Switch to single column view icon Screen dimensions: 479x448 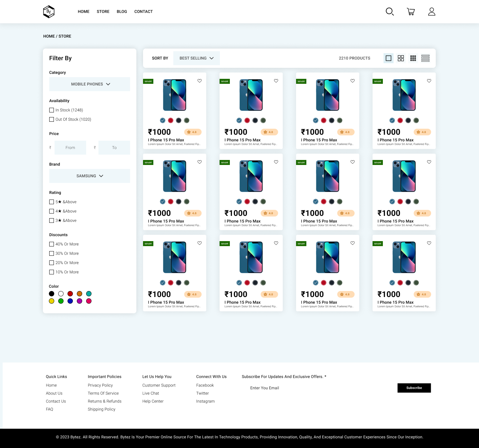(389, 58)
